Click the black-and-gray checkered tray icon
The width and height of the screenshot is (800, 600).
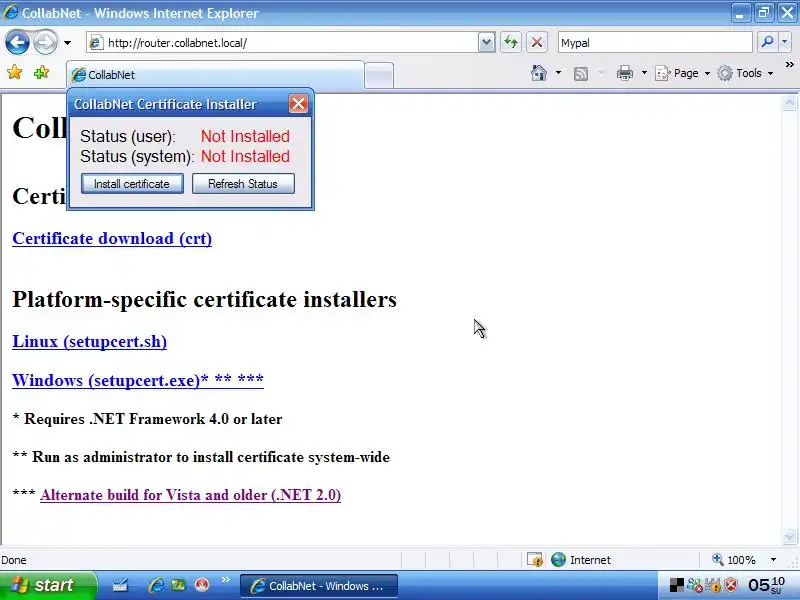click(676, 585)
